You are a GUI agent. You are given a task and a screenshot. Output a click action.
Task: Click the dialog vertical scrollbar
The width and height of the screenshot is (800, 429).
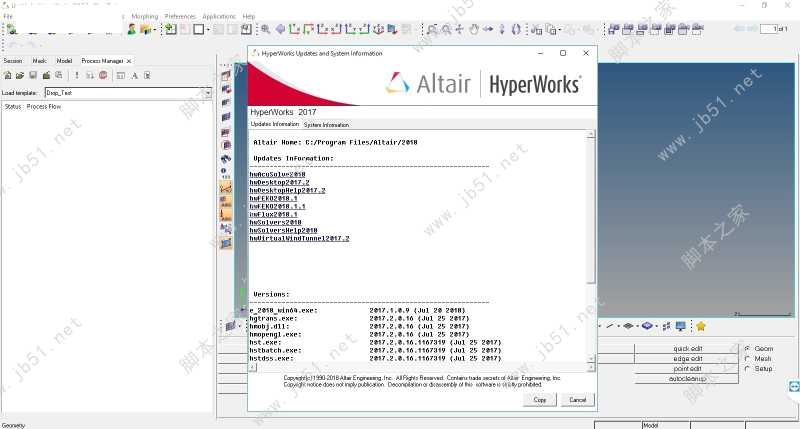pyautogui.click(x=591, y=246)
